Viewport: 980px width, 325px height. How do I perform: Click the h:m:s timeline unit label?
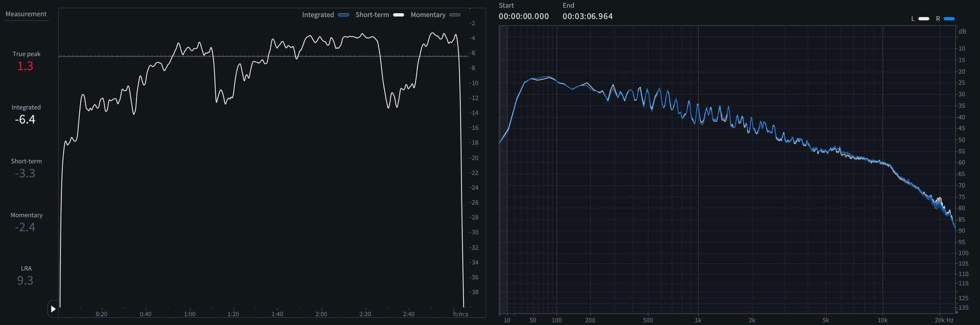click(461, 314)
